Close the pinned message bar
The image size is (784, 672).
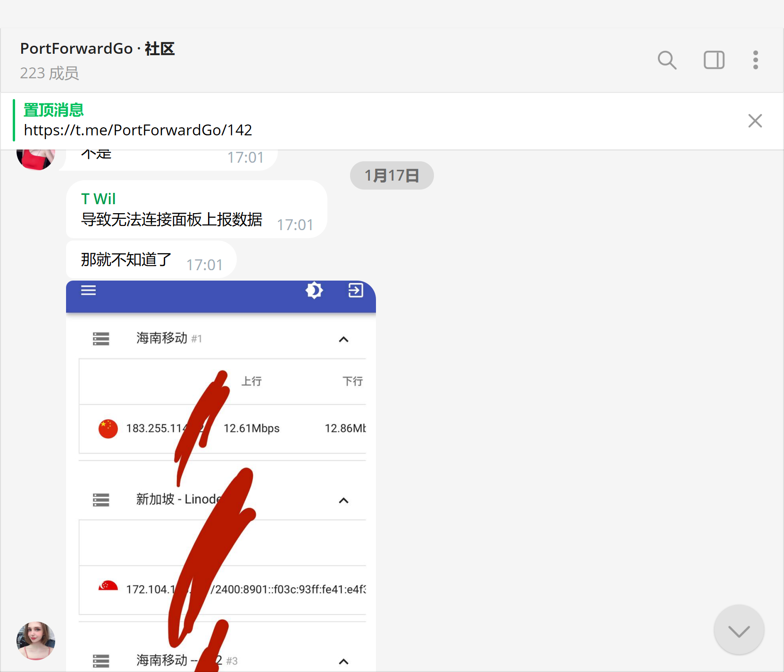tap(755, 121)
